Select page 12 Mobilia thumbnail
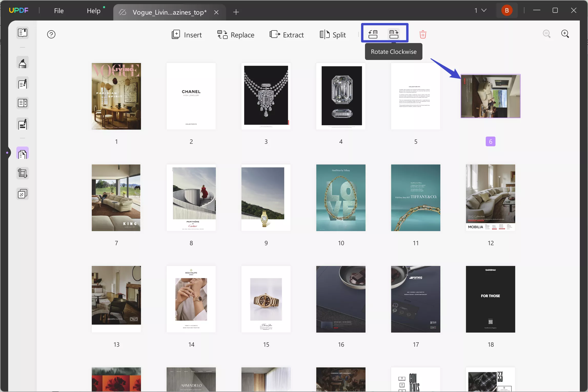This screenshot has width=588, height=392. 491,198
